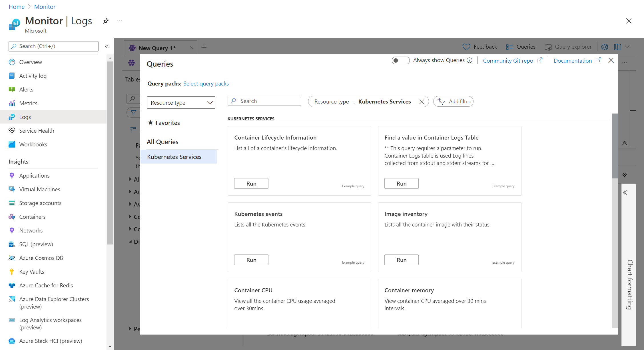The image size is (644, 350).
Task: Select Kubernetes Services in the query categories
Action: point(174,157)
